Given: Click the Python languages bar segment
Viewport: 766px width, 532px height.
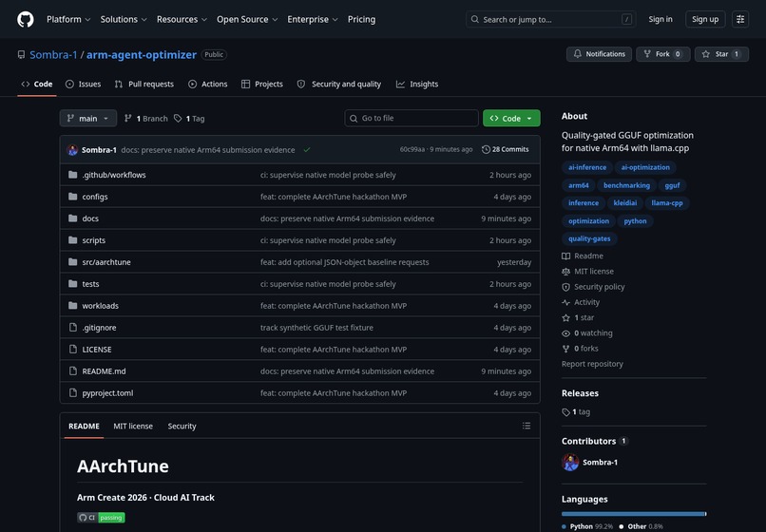Looking at the screenshot, I should coord(633,514).
